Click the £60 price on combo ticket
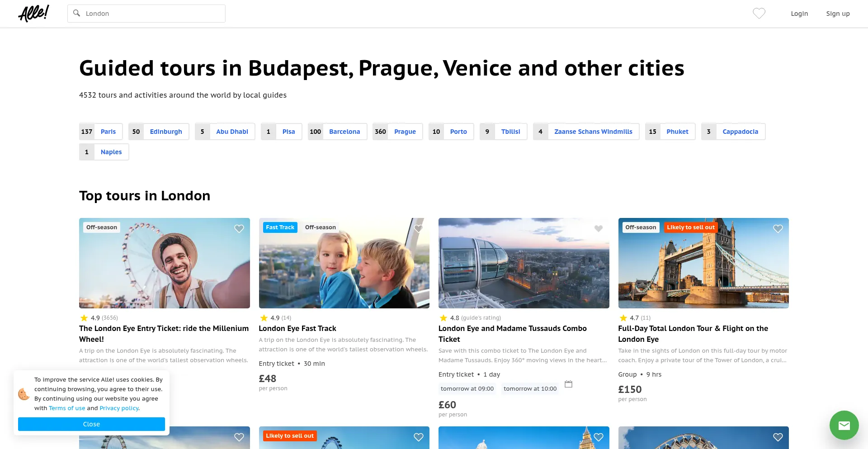This screenshot has width=868, height=449. [x=447, y=405]
